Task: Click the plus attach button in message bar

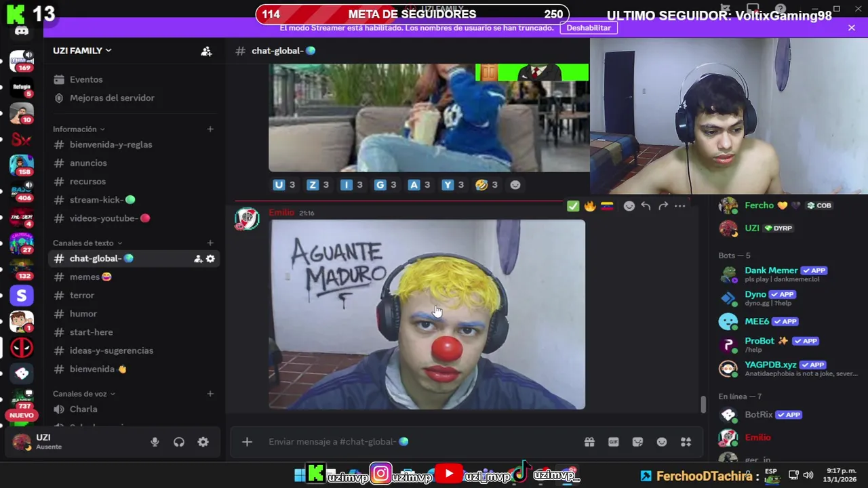Action: pyautogui.click(x=247, y=442)
